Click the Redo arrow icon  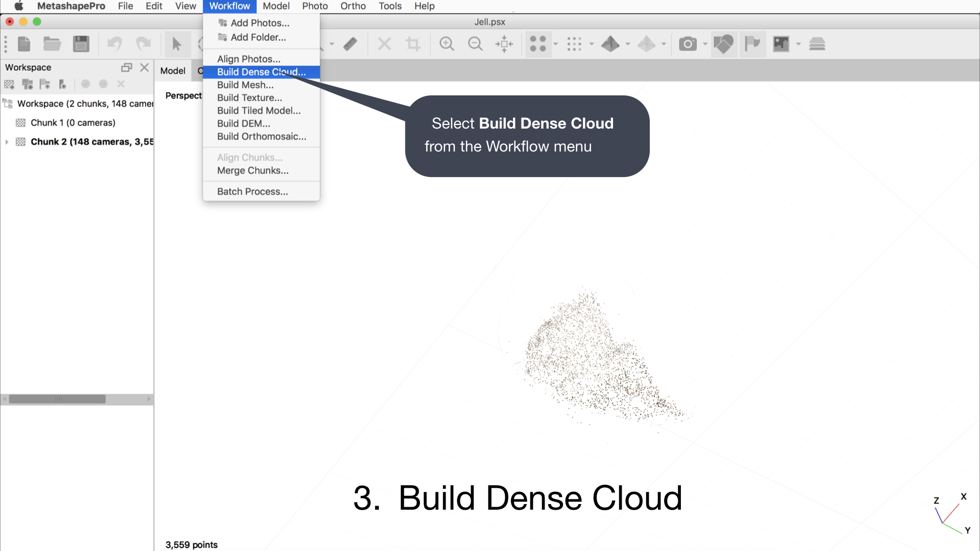pyautogui.click(x=143, y=44)
